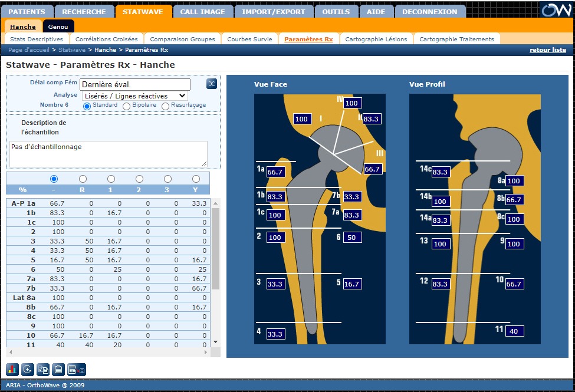
Task: Click the crossed-arrows icon beside Délai comp Fém
Action: point(212,84)
